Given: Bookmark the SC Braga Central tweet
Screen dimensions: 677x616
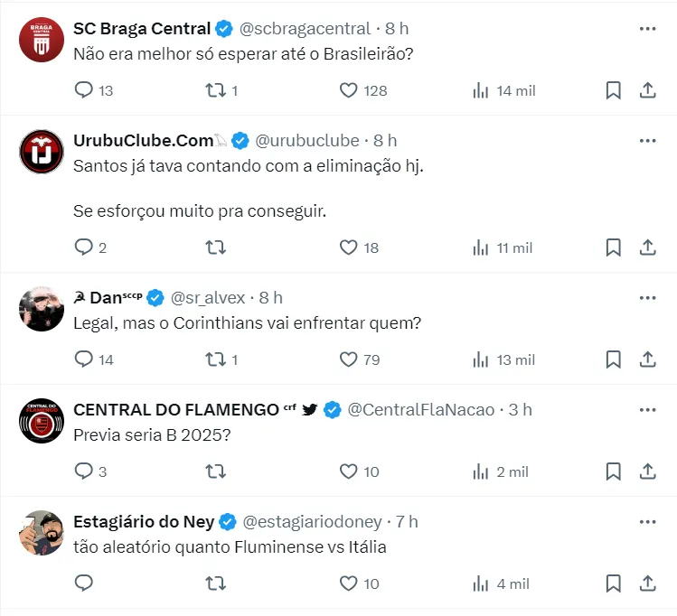Looking at the screenshot, I should (x=613, y=90).
